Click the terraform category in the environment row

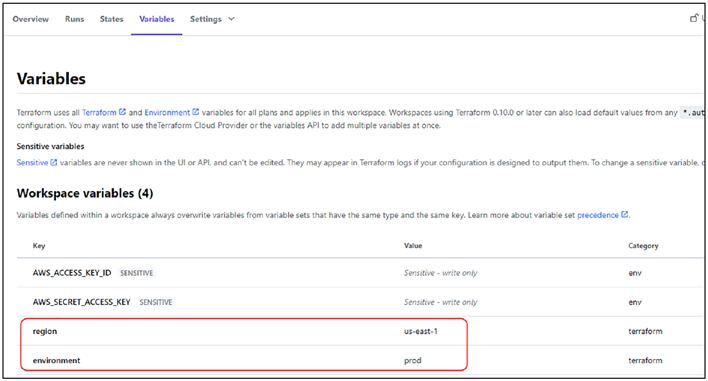[x=645, y=360]
